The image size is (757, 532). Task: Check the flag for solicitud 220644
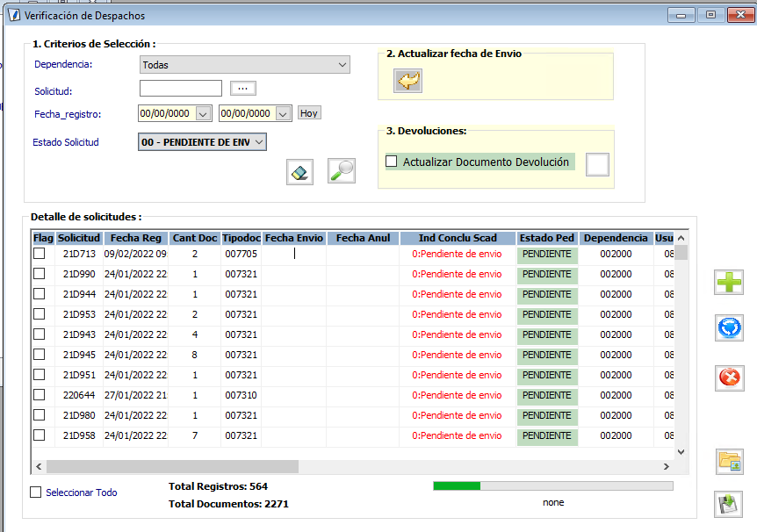tap(40, 395)
